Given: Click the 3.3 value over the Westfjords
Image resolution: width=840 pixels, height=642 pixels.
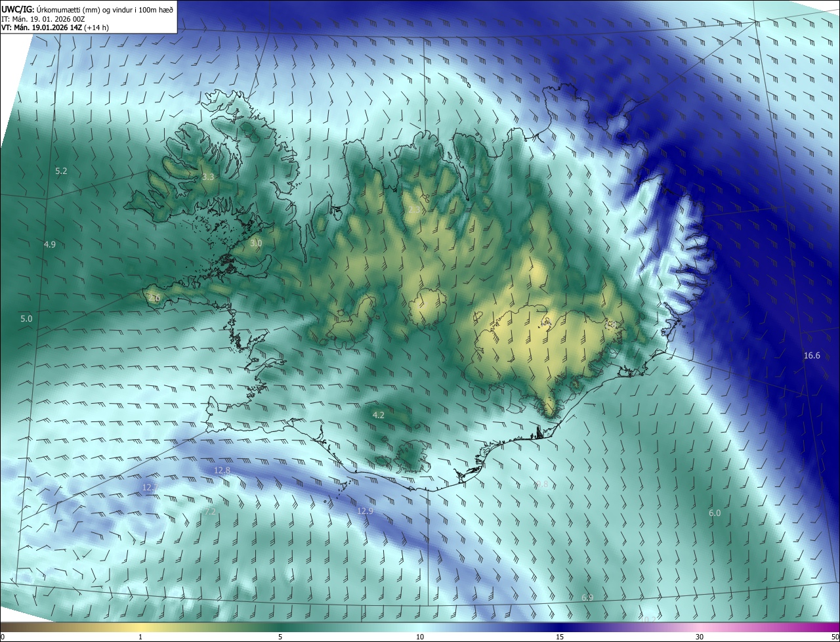Looking at the screenshot, I should pos(208,177).
